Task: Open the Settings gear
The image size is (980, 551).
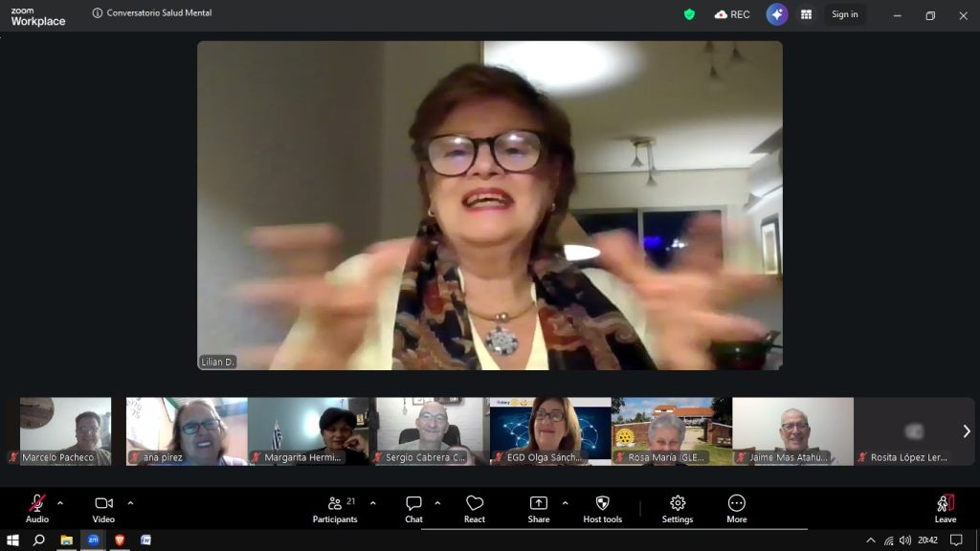Action: pyautogui.click(x=678, y=508)
